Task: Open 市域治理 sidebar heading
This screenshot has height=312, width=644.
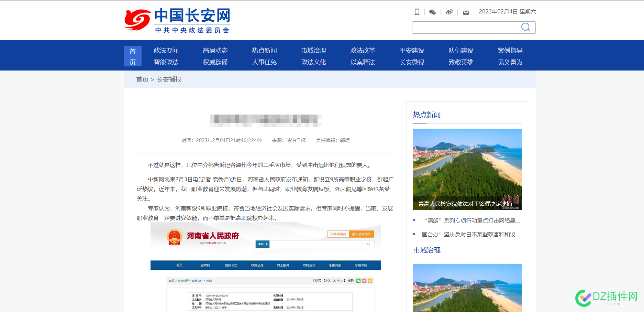Action: [x=427, y=250]
